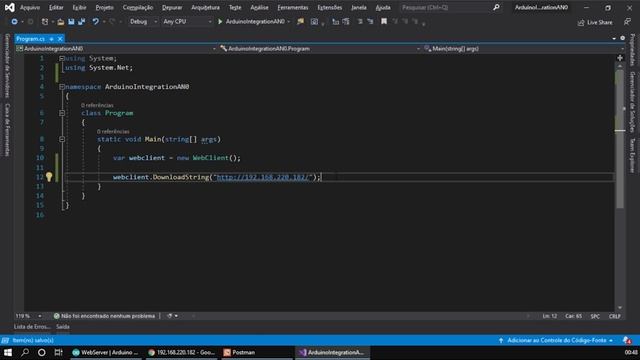Start debugging with the green play icon
640x360 pixels.
click(x=220, y=22)
